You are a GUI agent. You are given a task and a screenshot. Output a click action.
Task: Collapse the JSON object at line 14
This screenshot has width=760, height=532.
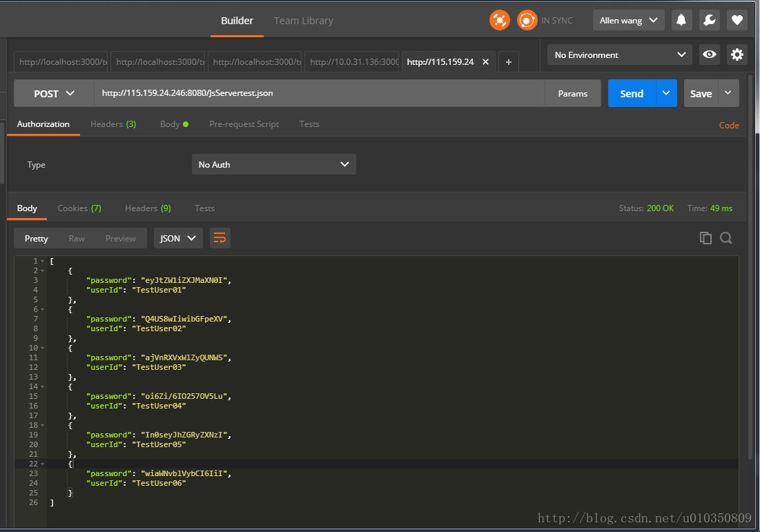coord(43,386)
